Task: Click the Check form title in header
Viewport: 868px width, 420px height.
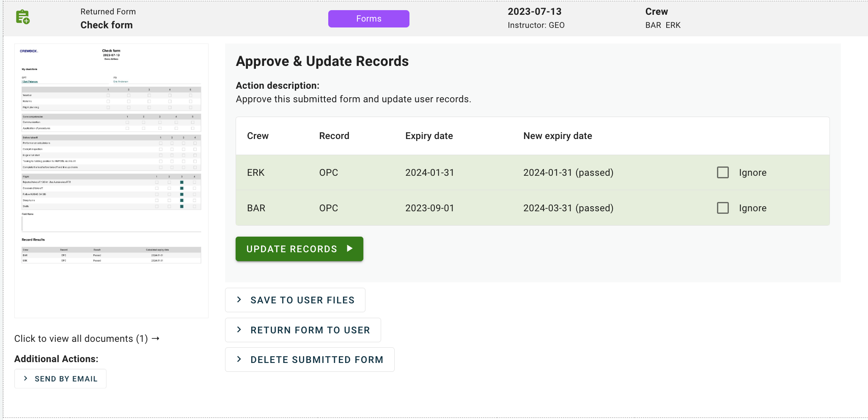Action: coord(107,25)
